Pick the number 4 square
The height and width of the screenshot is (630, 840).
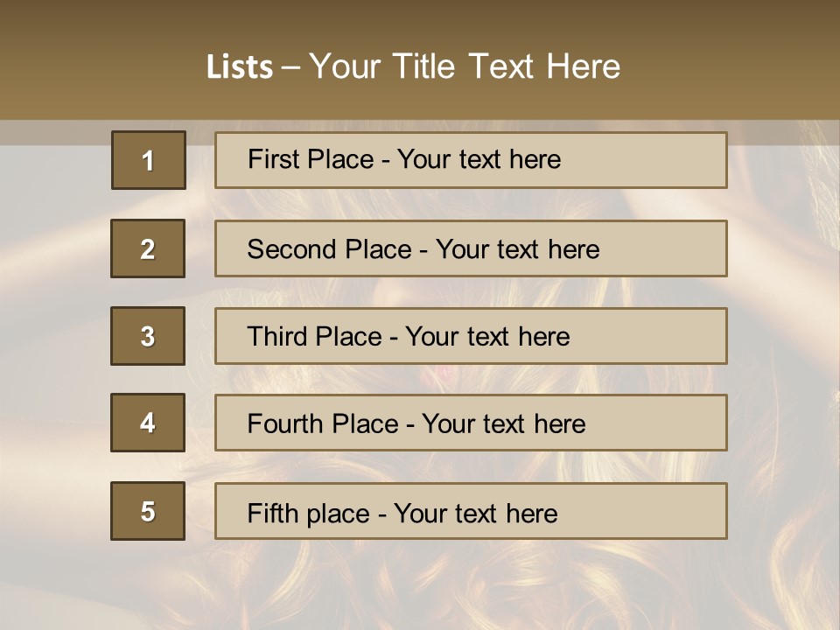pos(148,423)
